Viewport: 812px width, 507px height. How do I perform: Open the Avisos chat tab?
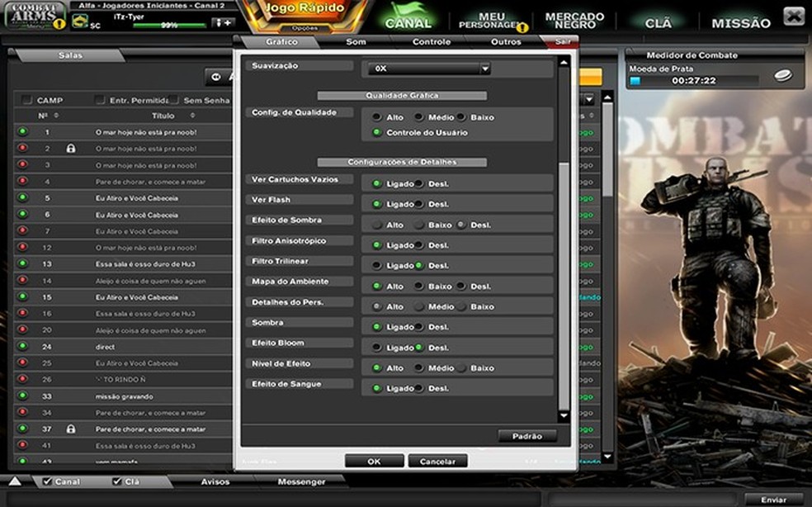(215, 481)
